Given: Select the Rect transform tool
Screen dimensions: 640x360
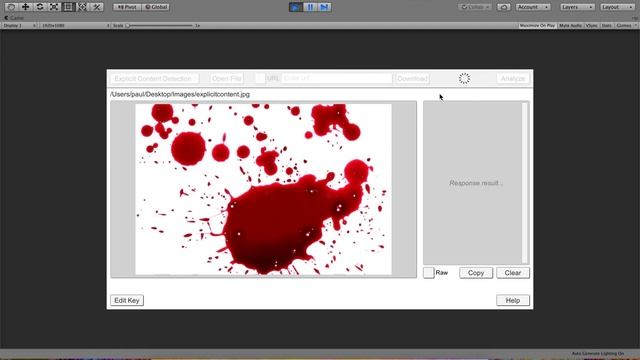Looking at the screenshot, I should pyautogui.click(x=68, y=7).
